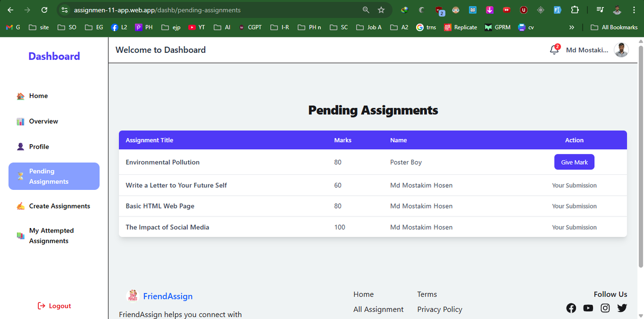
Task: Expand hidden bookmarks chevron
Action: coord(572,27)
